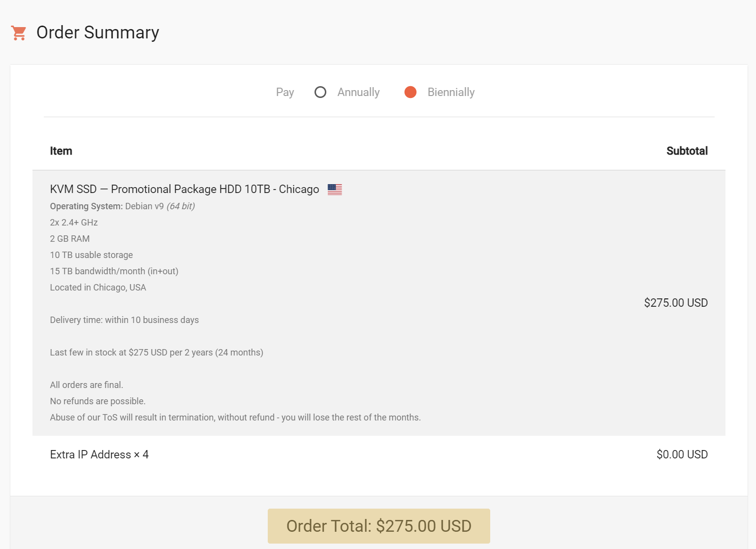The width and height of the screenshot is (756, 549).
Task: Select the Biennially payment radio button
Action: 410,92
